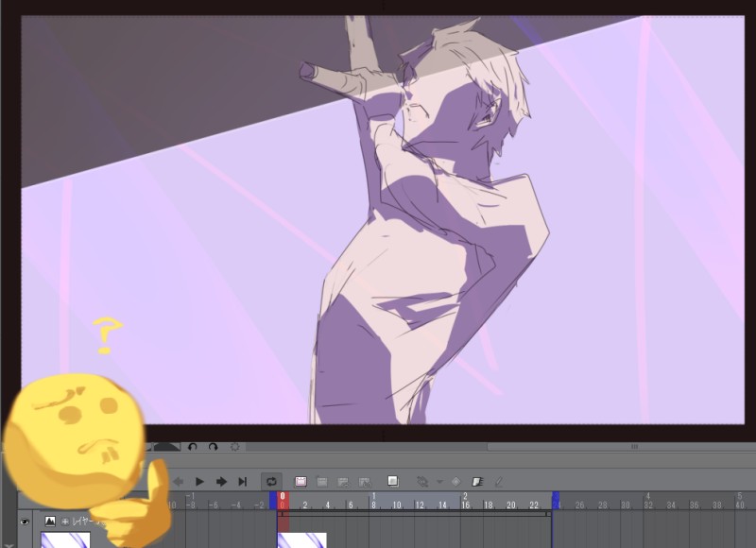Click the red current-frame marker at 0

283,500
